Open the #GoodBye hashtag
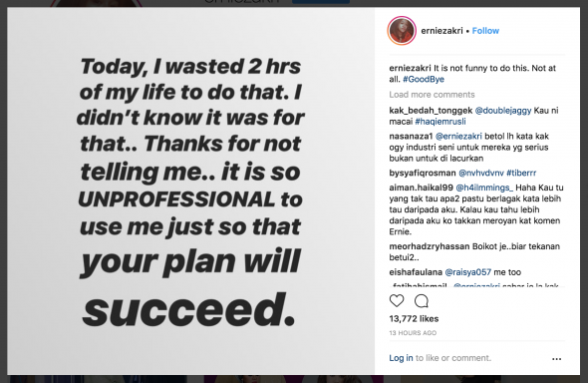The width and height of the screenshot is (588, 383). (424, 79)
